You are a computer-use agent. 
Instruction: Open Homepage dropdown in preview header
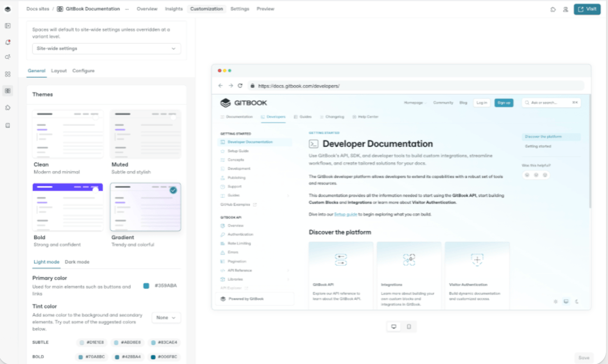tap(415, 103)
